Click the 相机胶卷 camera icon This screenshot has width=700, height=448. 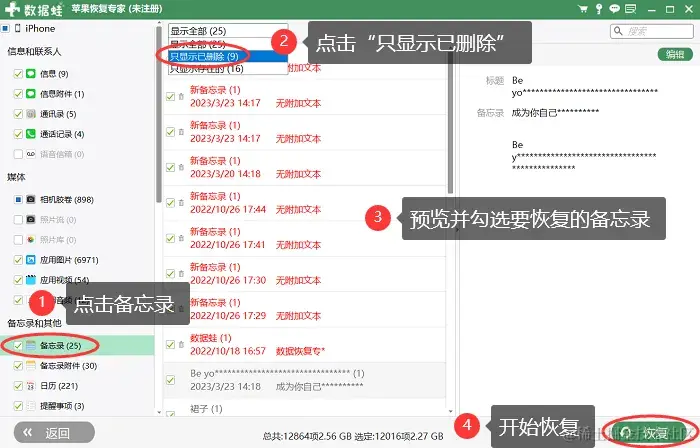31,199
